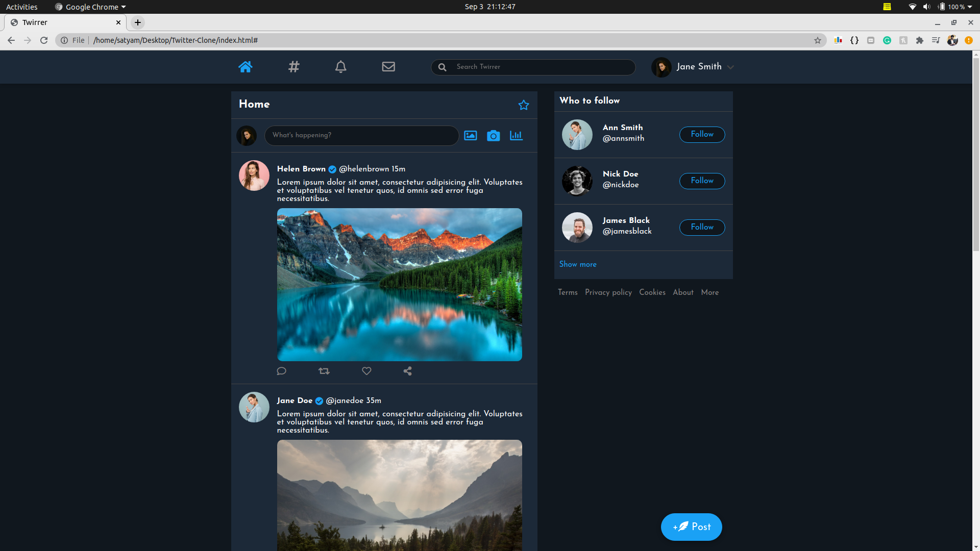The height and width of the screenshot is (551, 980).
Task: Expand the Jane Smith profile menu chevron
Action: [x=731, y=67]
